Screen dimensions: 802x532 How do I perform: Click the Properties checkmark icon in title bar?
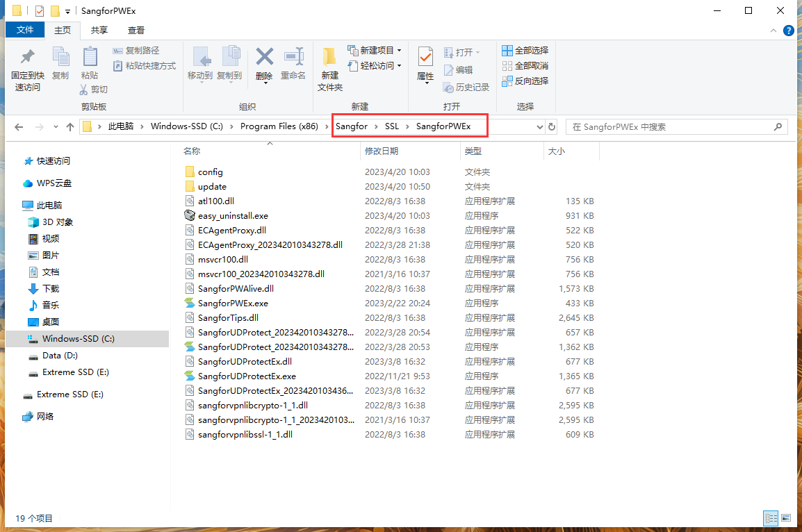pos(40,10)
